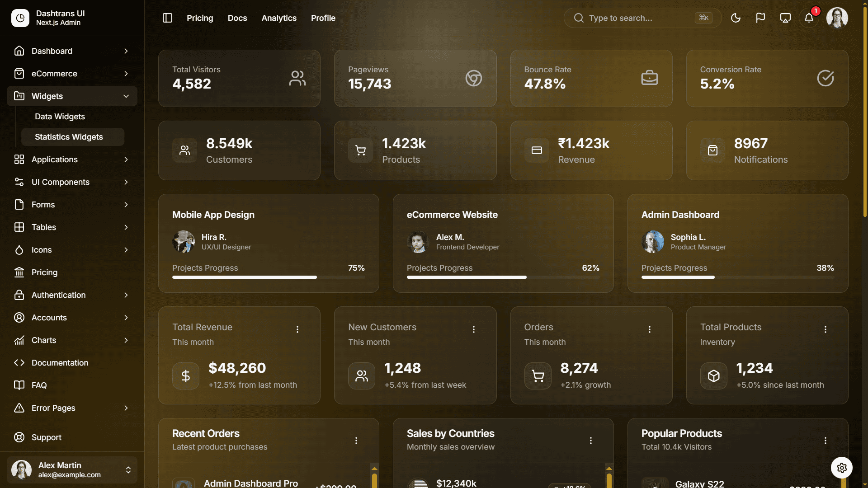Open Pricing in the top navigation

[x=200, y=18]
